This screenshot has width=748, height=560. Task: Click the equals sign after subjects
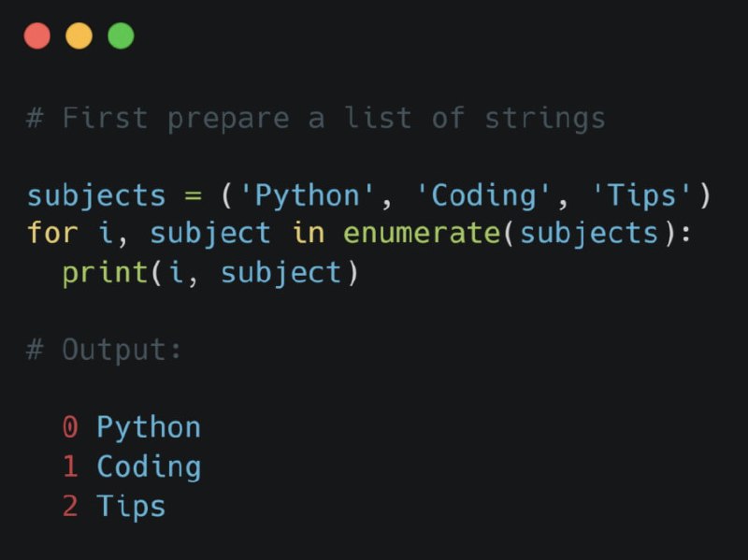[193, 196]
